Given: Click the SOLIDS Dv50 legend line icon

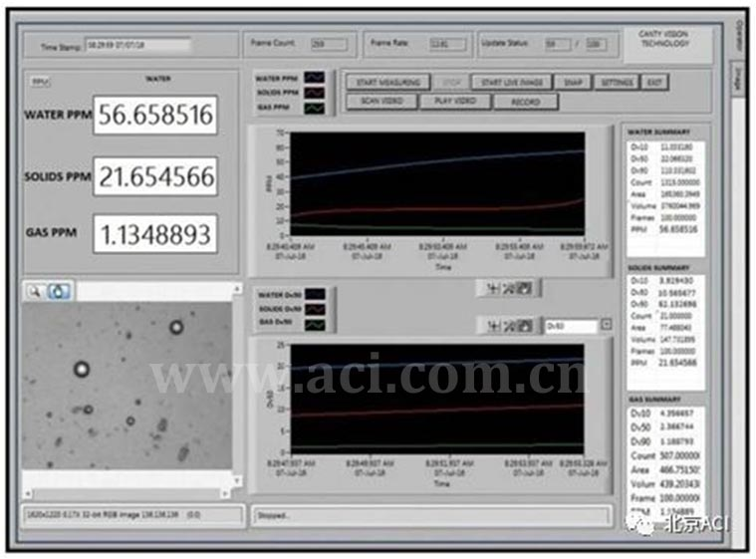Looking at the screenshot, I should (x=314, y=310).
